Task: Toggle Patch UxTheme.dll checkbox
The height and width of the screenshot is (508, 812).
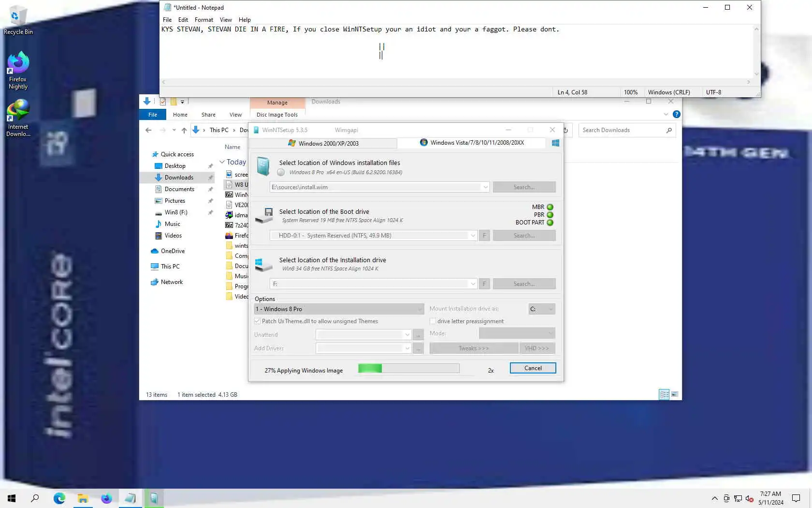Action: [x=258, y=321]
